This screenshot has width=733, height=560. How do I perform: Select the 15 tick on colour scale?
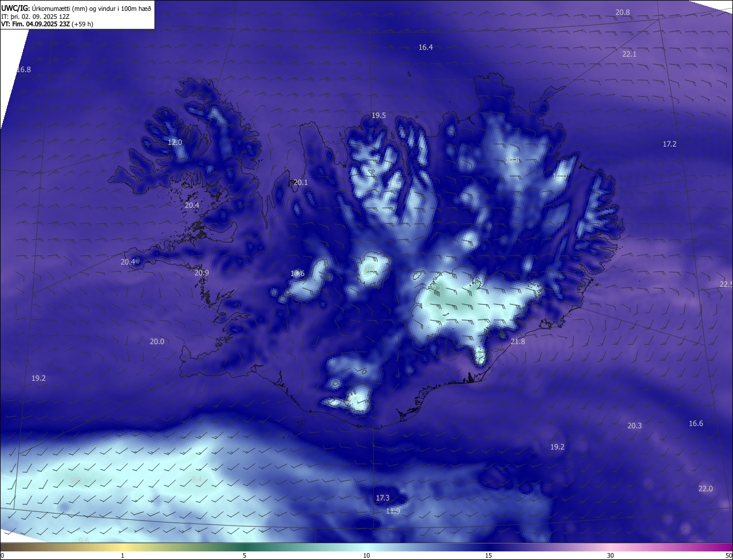click(488, 556)
